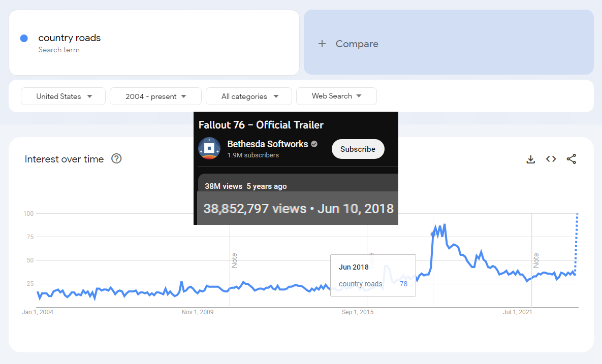The width and height of the screenshot is (602, 364).
Task: Subscribe to Bethesda Softworks channel
Action: [x=358, y=149]
